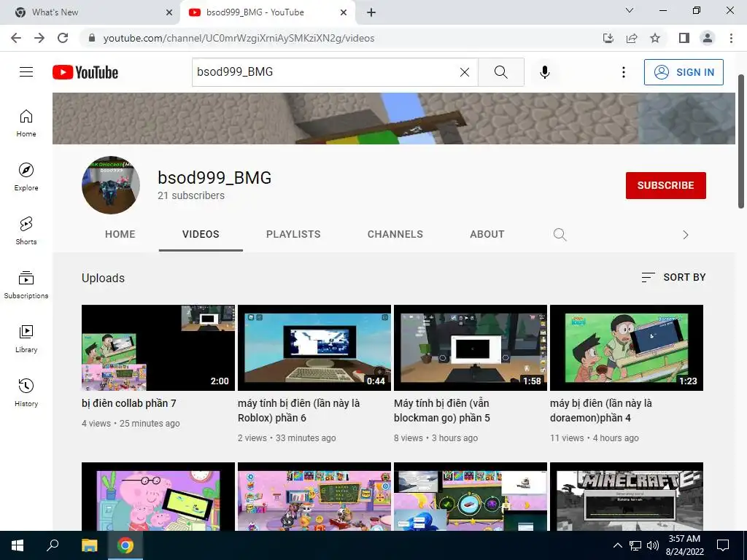Click the SIGN IN button
This screenshot has width=747, height=560.
click(684, 72)
